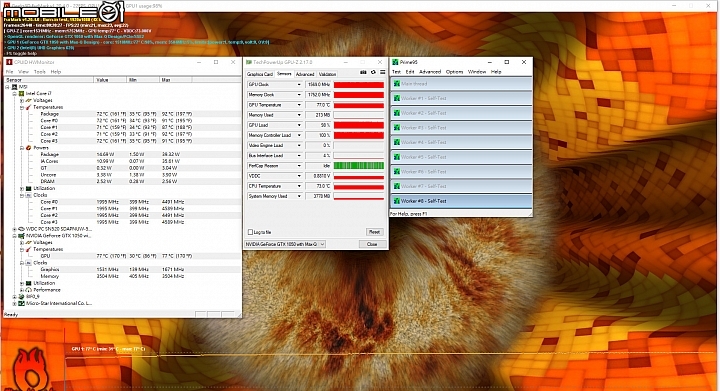Enable the Log to file checkbox
The image size is (720, 391).
[x=250, y=232]
